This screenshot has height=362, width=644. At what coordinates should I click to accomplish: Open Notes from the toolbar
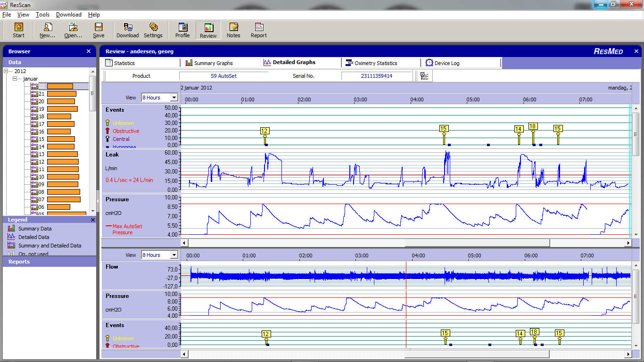pyautogui.click(x=233, y=31)
